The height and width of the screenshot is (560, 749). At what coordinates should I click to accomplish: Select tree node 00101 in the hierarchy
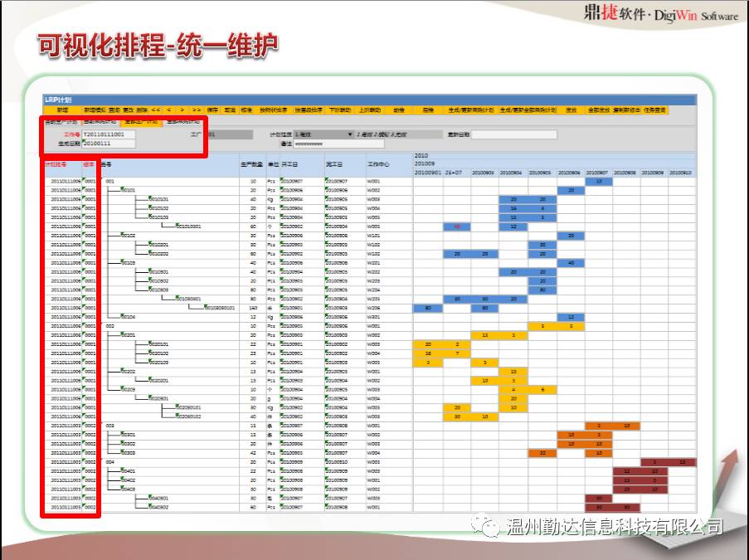coord(129,189)
